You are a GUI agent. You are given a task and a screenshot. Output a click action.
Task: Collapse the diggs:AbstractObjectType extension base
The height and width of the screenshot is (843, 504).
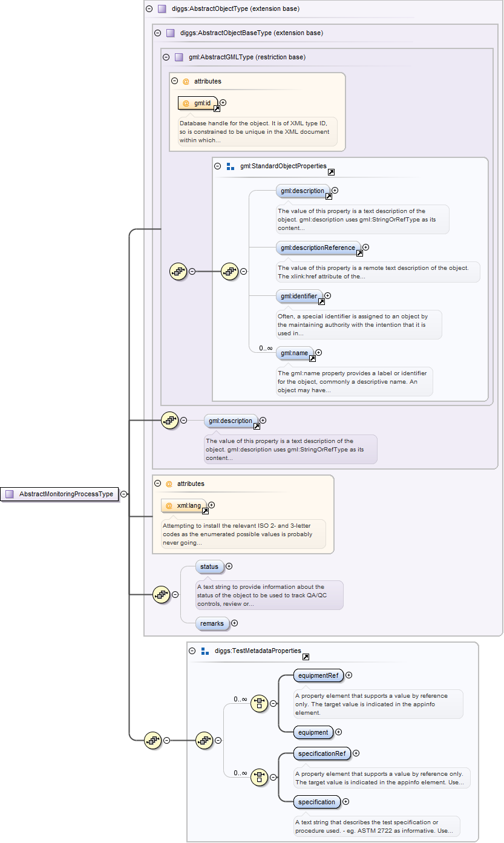[149, 9]
